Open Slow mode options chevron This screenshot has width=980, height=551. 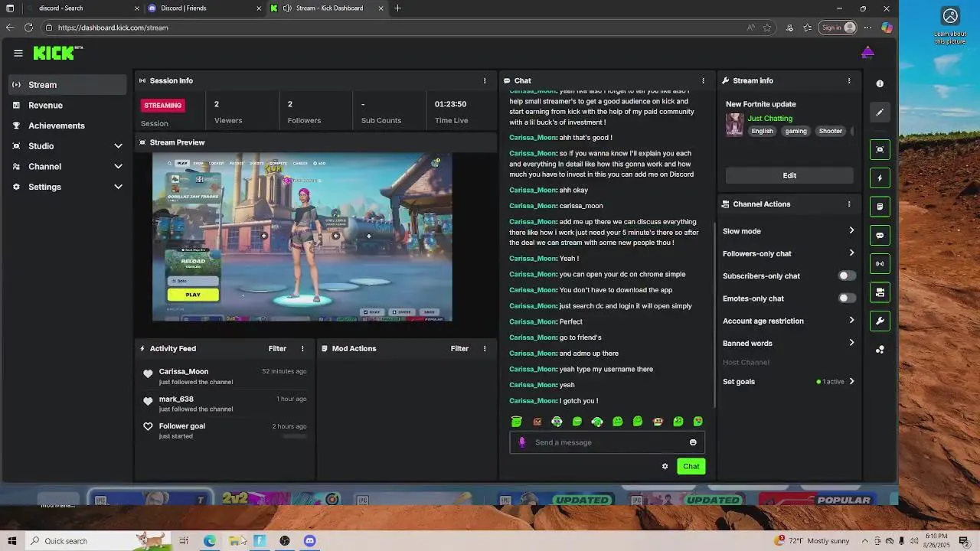851,230
